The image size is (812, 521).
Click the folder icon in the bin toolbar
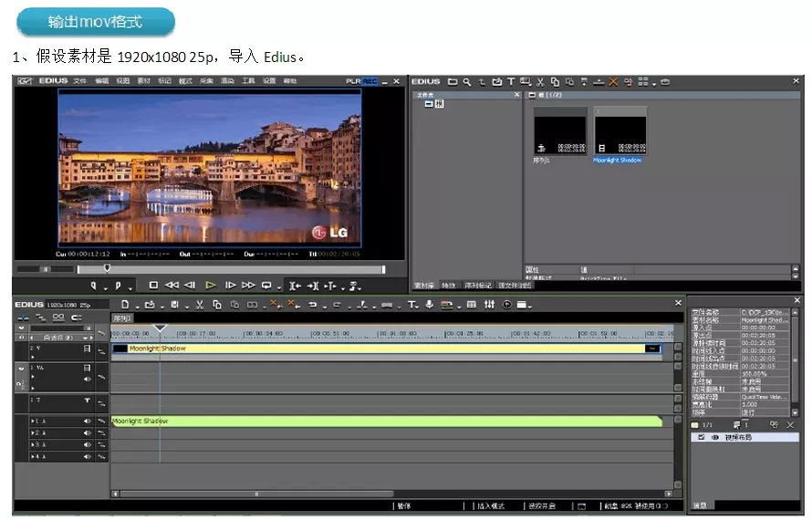[x=453, y=82]
